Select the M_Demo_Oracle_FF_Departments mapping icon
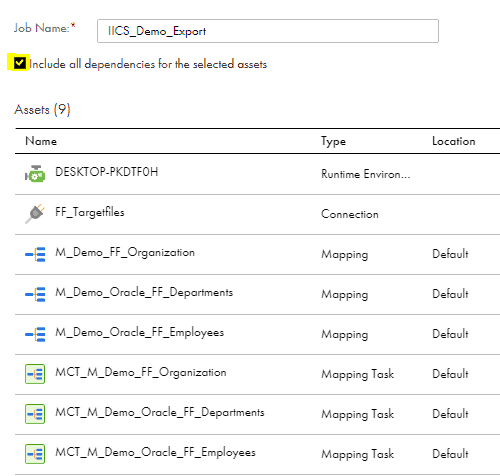This screenshot has height=476, width=500. 35,294
